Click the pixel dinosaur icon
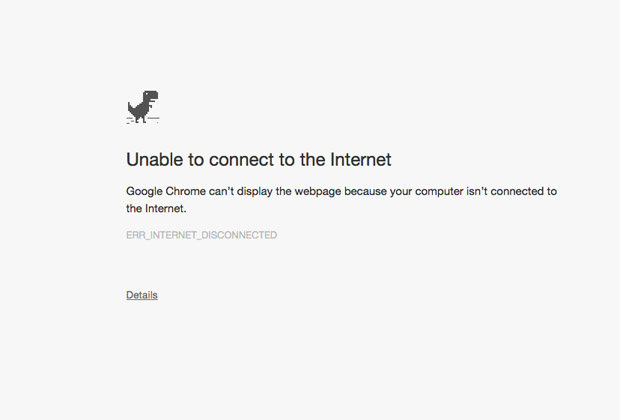Image resolution: width=620 pixels, height=420 pixels. point(143,107)
